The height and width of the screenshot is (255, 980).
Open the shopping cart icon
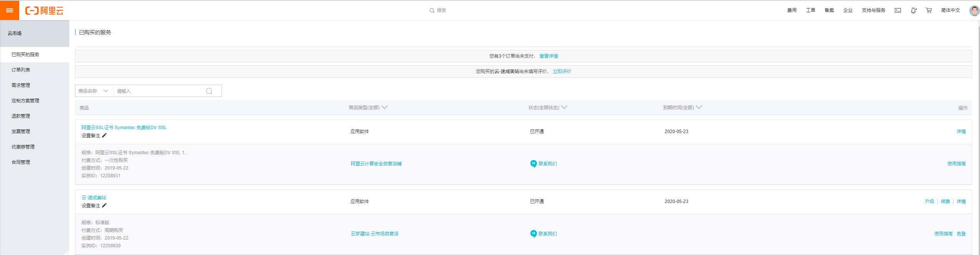pos(929,10)
